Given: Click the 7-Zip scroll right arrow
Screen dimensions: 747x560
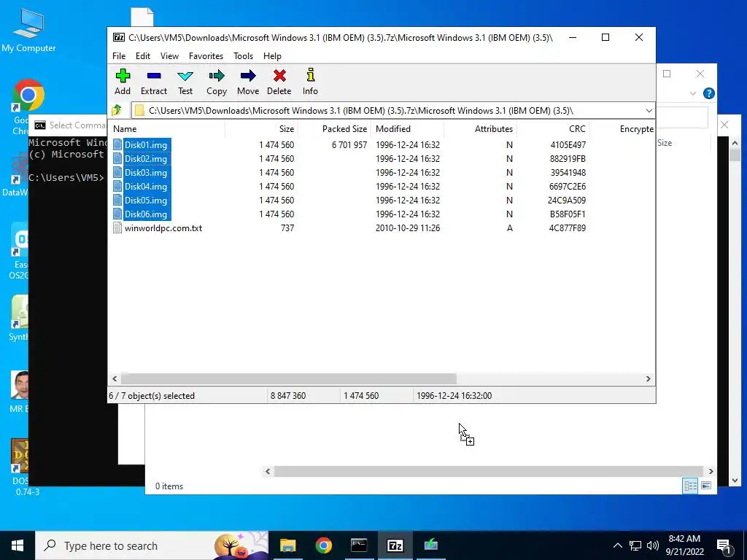Looking at the screenshot, I should 648,379.
